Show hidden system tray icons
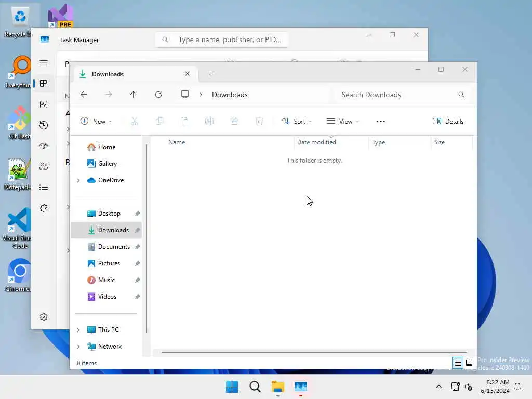 [x=438, y=387]
